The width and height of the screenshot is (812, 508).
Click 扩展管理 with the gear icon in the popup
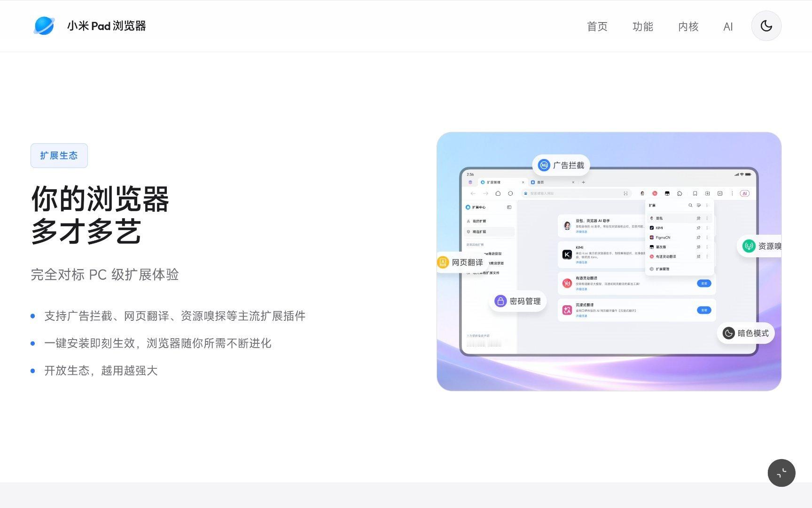[659, 269]
